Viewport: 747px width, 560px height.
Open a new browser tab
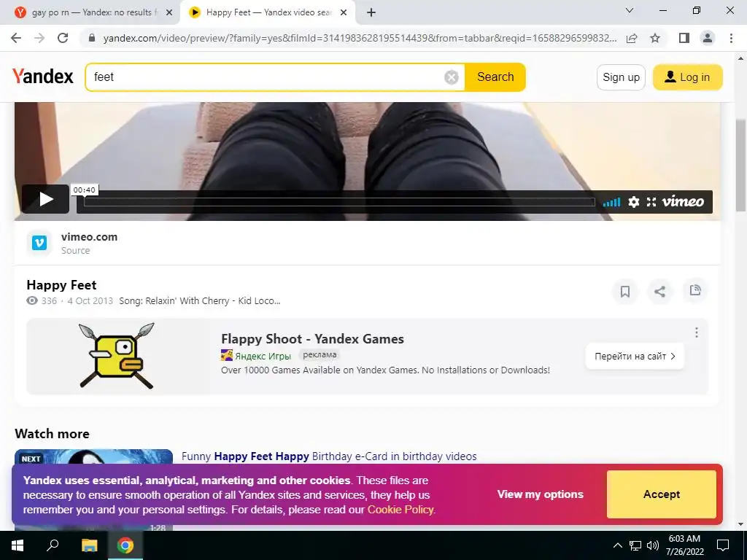(x=371, y=13)
